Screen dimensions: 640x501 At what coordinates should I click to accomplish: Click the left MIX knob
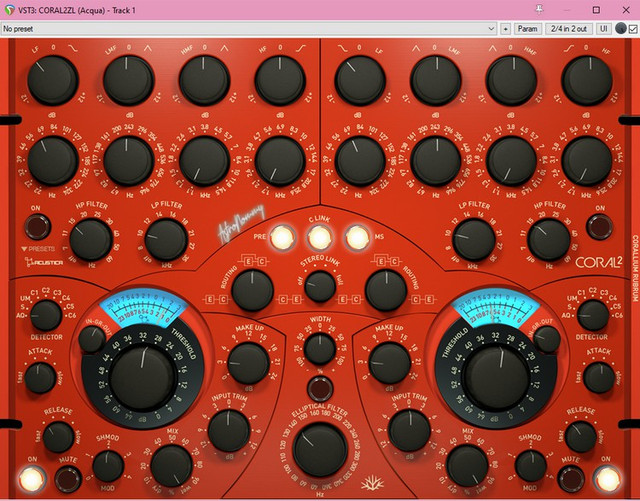click(171, 465)
